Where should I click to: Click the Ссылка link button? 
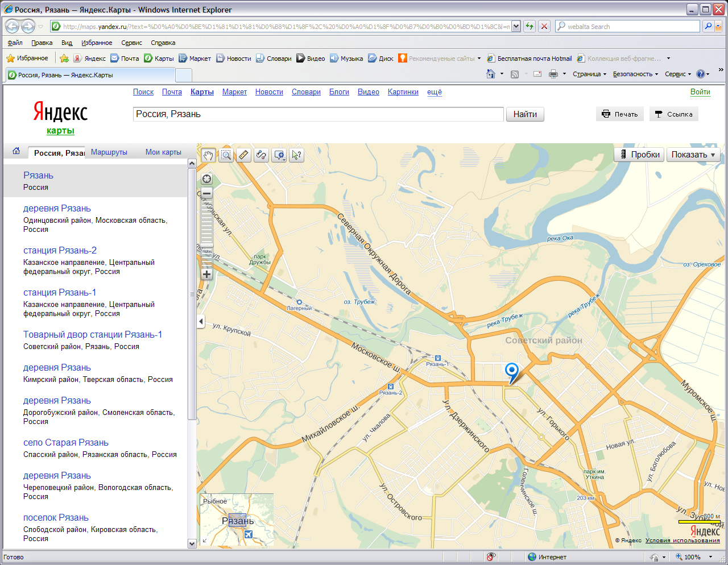[x=673, y=114]
